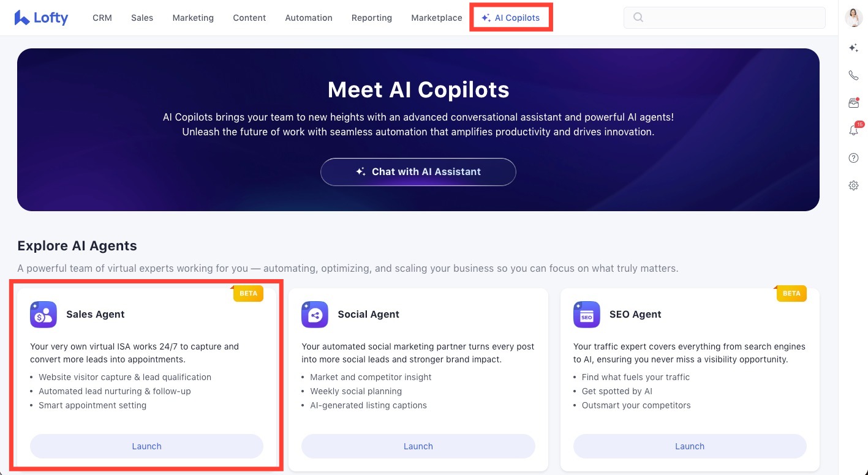This screenshot has height=475, width=868.
Task: Click the Social Agent icon
Action: pos(315,315)
